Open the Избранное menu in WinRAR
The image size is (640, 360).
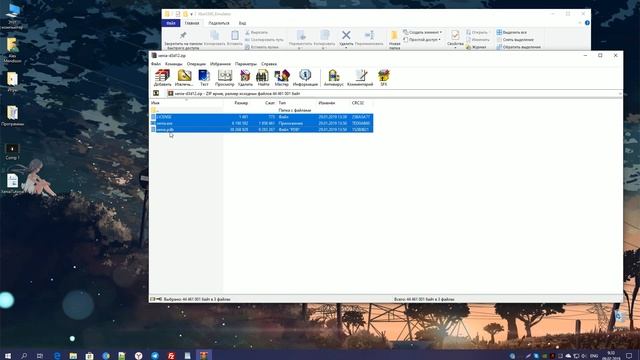(x=220, y=64)
